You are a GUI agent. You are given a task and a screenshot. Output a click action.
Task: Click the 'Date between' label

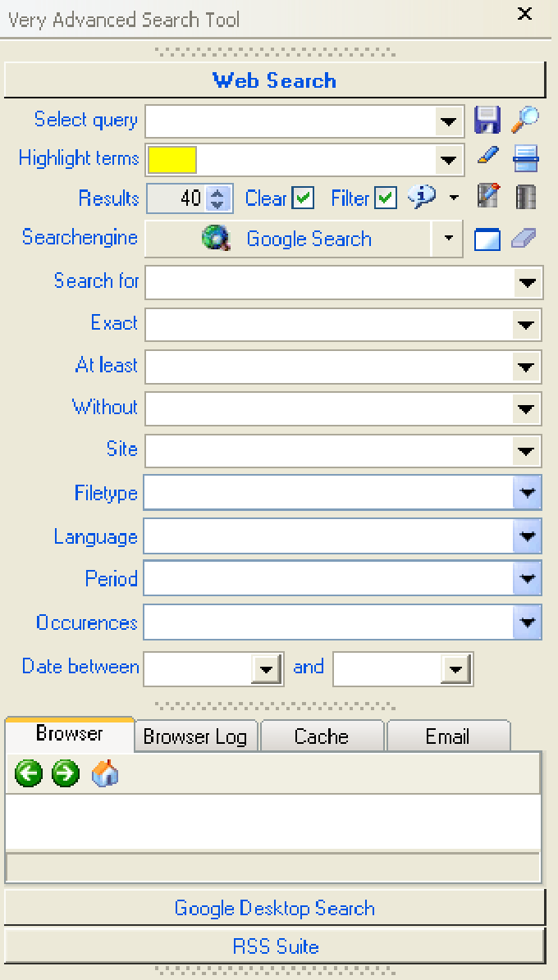tap(80, 666)
